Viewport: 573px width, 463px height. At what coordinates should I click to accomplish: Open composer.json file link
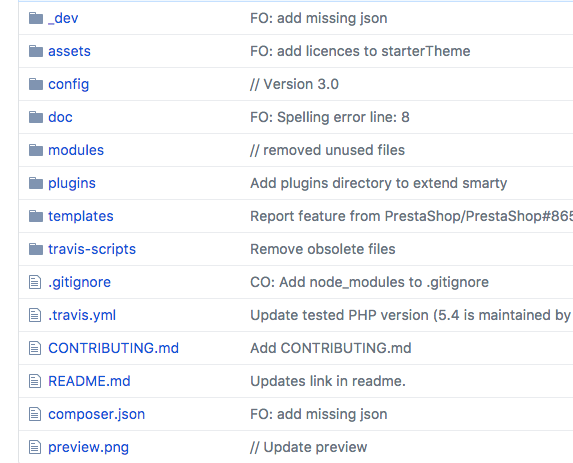click(96, 414)
